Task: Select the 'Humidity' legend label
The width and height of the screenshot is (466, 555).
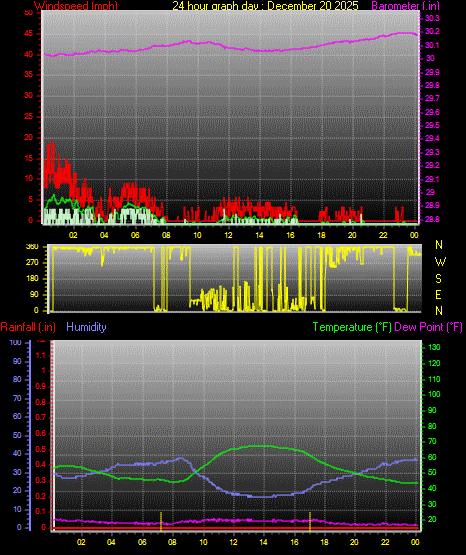Action: coord(86,327)
